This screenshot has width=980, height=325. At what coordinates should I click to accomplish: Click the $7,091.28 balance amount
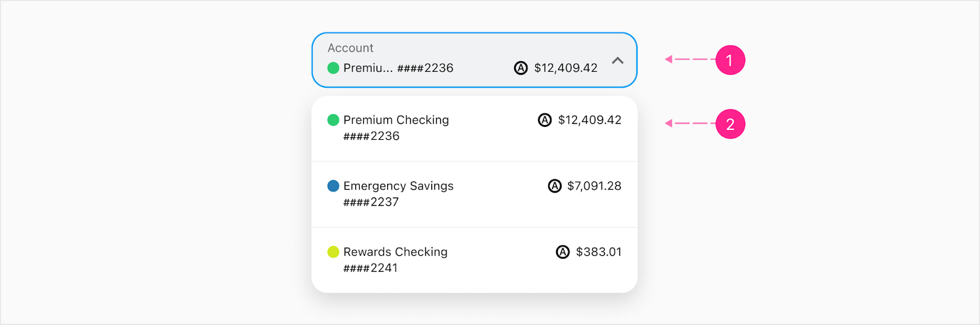pos(594,186)
